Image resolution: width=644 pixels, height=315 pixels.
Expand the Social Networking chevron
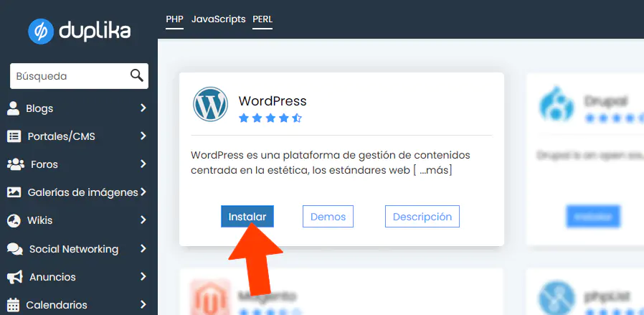pos(143,248)
